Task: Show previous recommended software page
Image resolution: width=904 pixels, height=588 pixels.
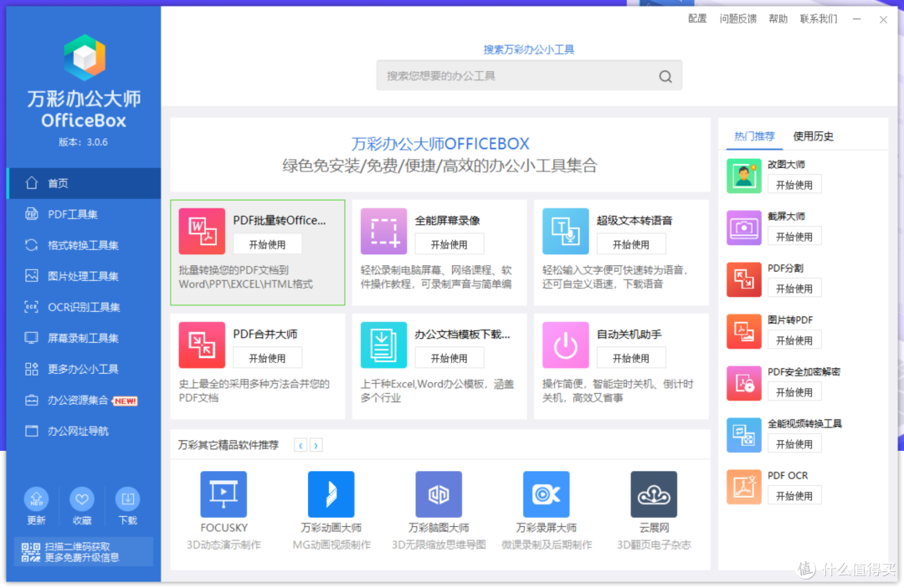Action: click(x=300, y=445)
